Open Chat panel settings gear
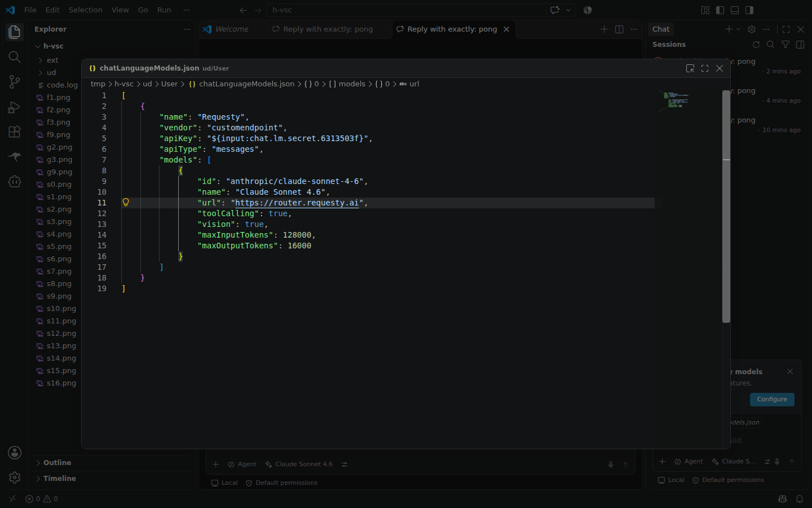 click(752, 29)
